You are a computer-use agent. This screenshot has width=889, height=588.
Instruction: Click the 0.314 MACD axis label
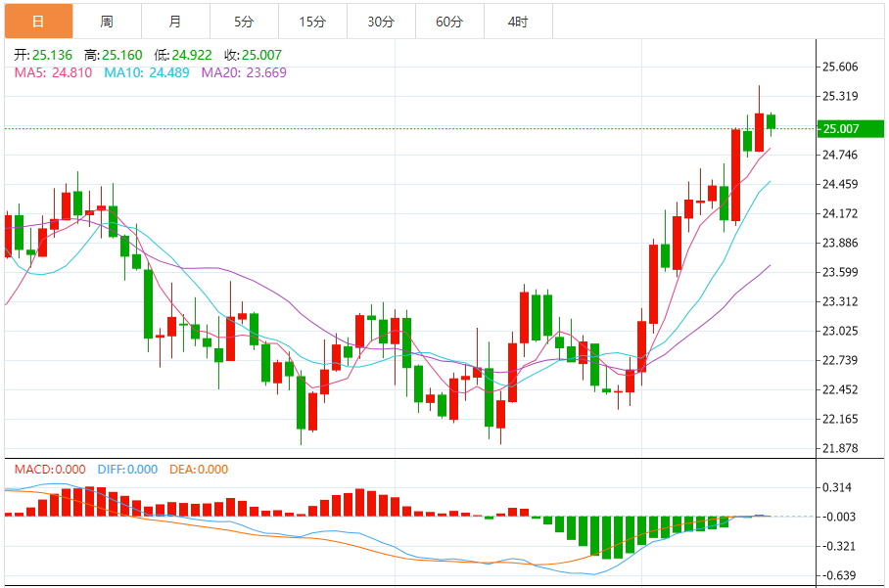837,487
